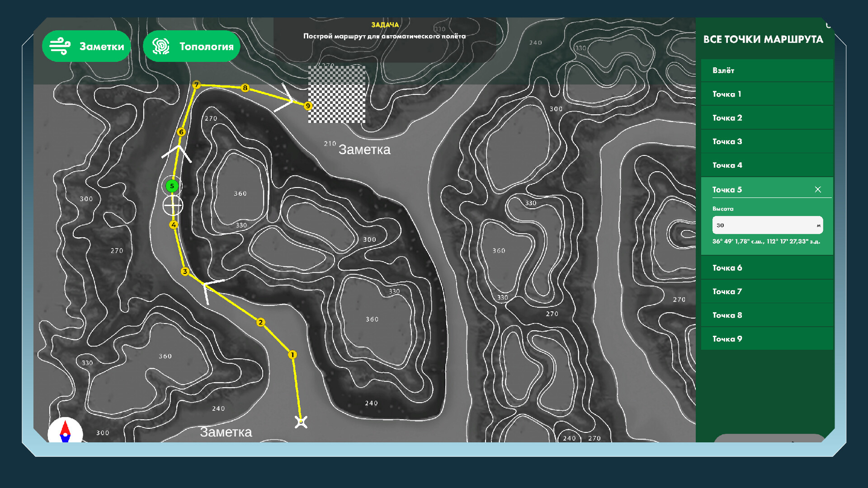868x488 pixels.
Task: Select Точка 7 in the waypoint list
Action: tap(767, 291)
